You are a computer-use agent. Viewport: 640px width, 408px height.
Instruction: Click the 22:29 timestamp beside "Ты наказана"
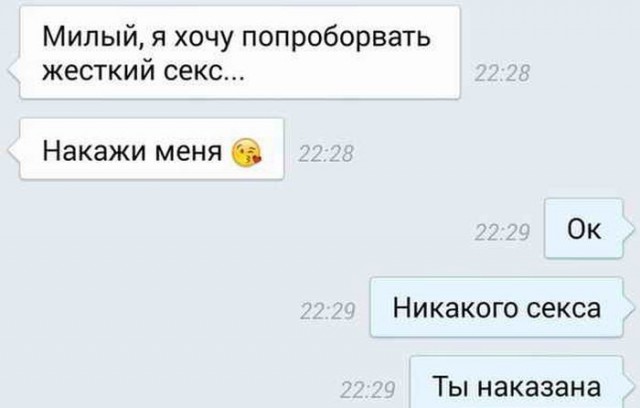pos(367,390)
